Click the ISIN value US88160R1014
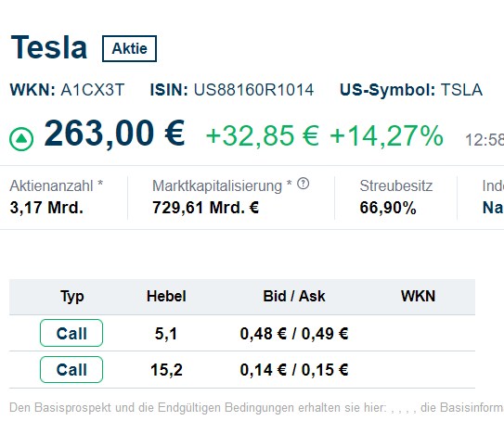The width and height of the screenshot is (504, 421). pos(253,90)
